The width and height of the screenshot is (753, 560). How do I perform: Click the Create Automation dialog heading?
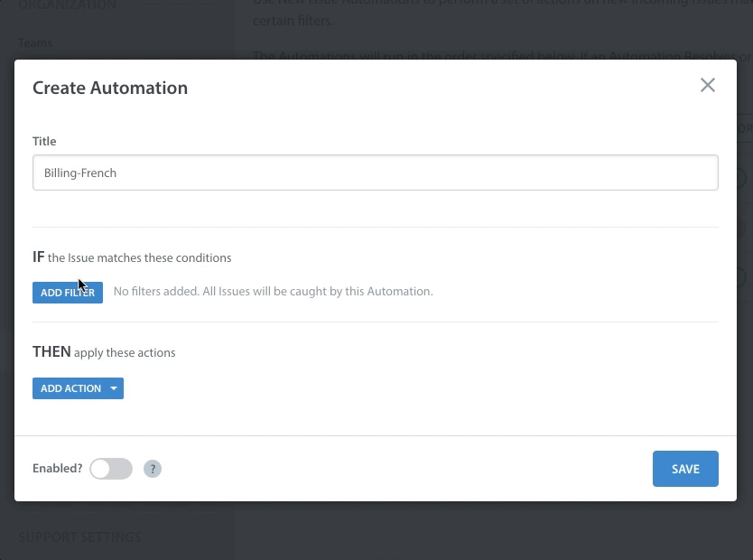click(110, 88)
